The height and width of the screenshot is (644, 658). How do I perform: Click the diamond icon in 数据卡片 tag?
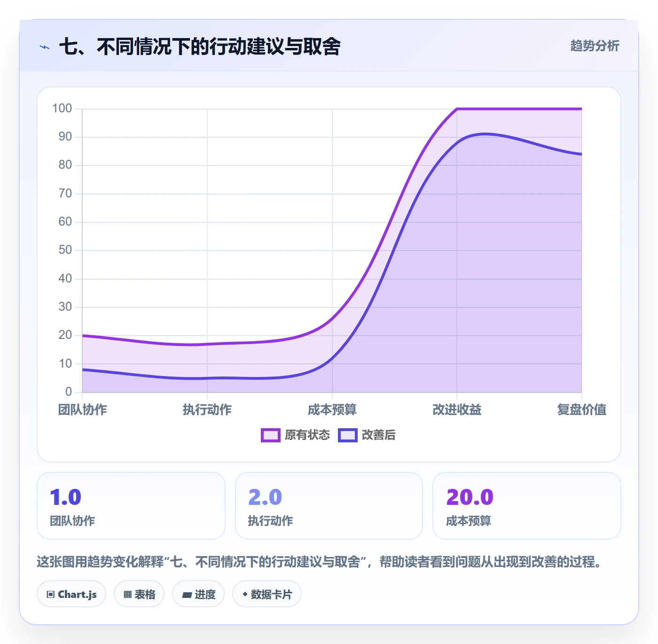tap(245, 594)
